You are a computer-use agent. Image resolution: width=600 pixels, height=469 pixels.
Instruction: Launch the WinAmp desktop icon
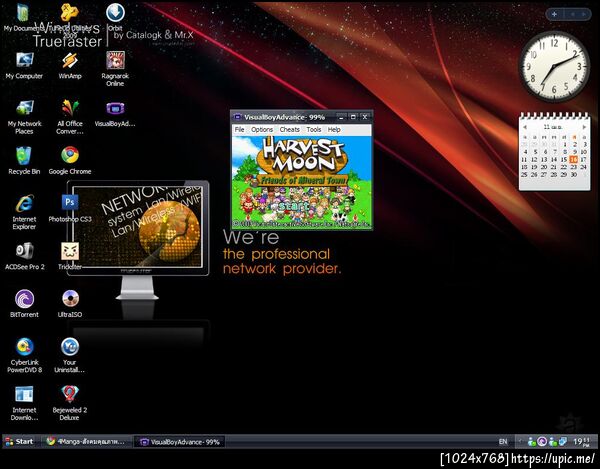point(70,66)
